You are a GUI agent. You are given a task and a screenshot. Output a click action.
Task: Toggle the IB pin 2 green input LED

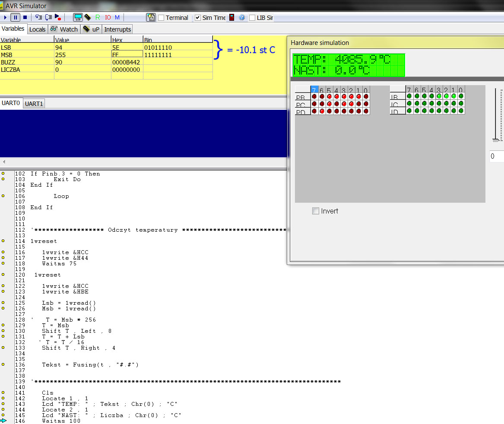[447, 96]
